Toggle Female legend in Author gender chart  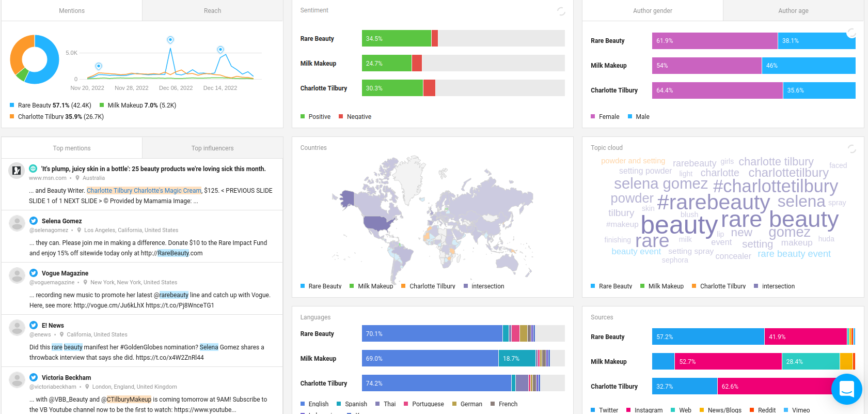[x=605, y=117]
